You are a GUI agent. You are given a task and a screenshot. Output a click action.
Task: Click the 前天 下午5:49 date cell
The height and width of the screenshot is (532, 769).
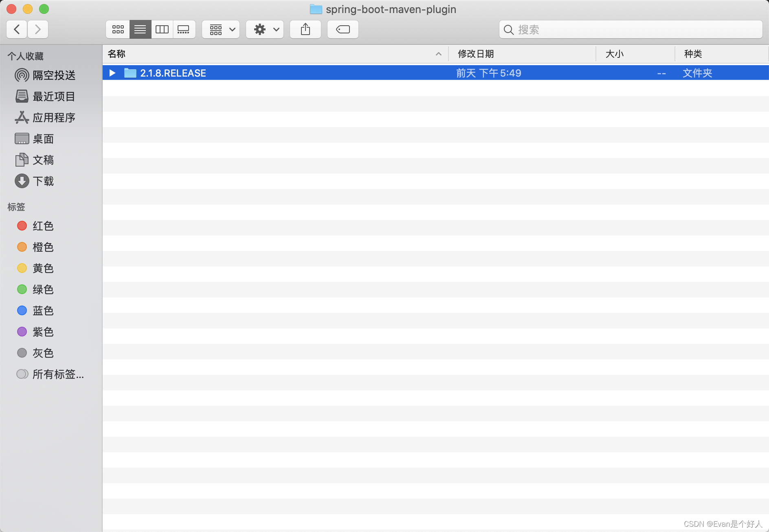(x=489, y=73)
